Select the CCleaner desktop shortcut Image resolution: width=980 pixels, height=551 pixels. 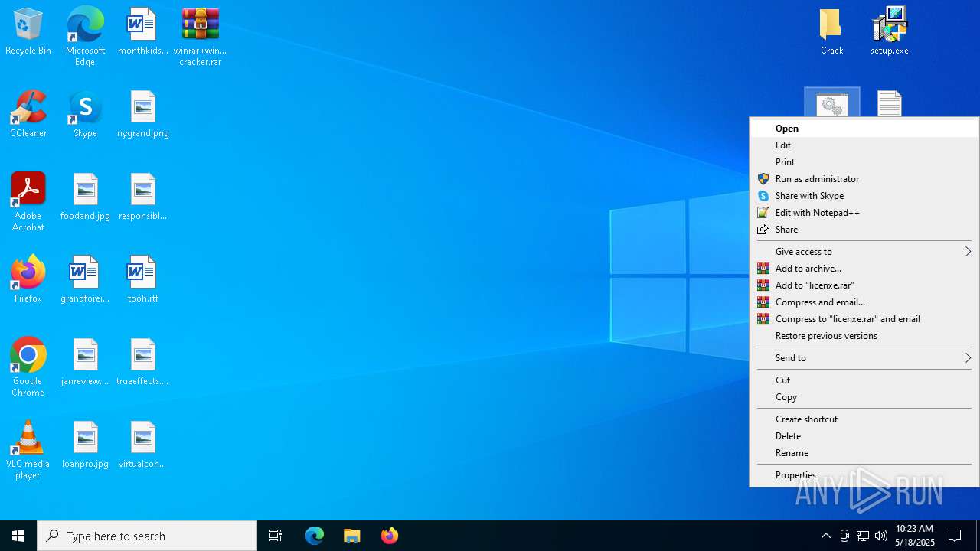(28, 115)
